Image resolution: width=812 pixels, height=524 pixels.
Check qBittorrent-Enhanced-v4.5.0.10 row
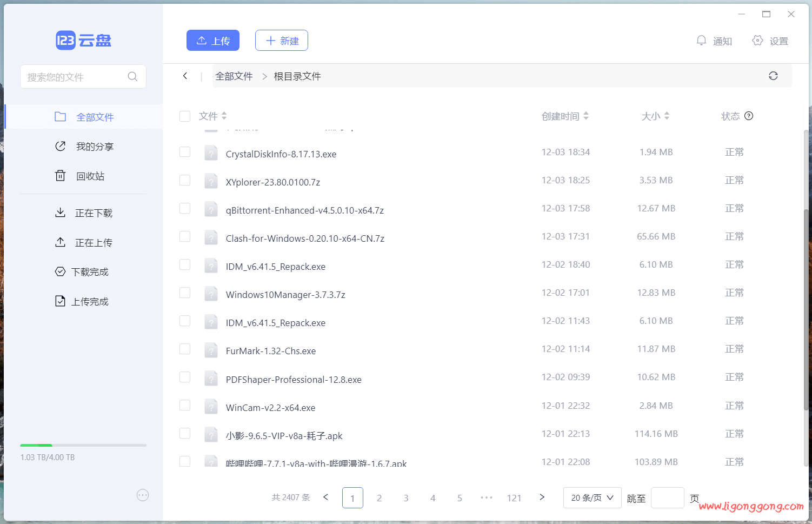tap(185, 208)
